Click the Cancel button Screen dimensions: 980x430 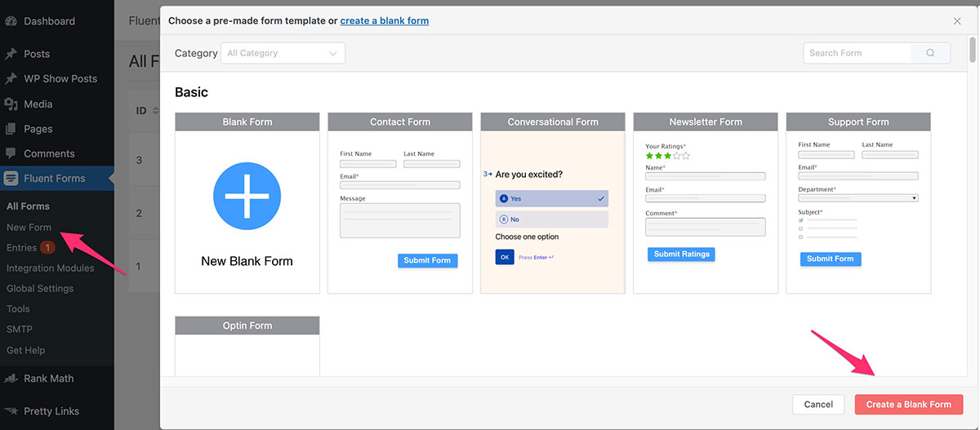point(818,404)
